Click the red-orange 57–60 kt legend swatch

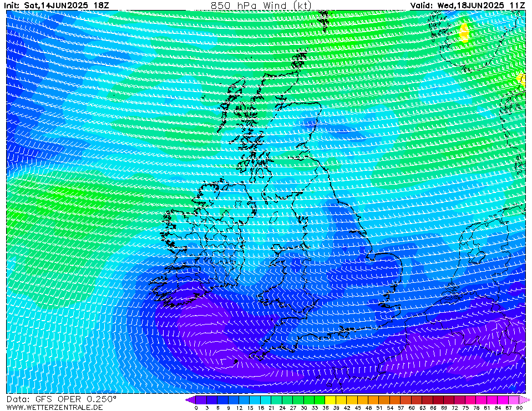[x=406, y=400]
